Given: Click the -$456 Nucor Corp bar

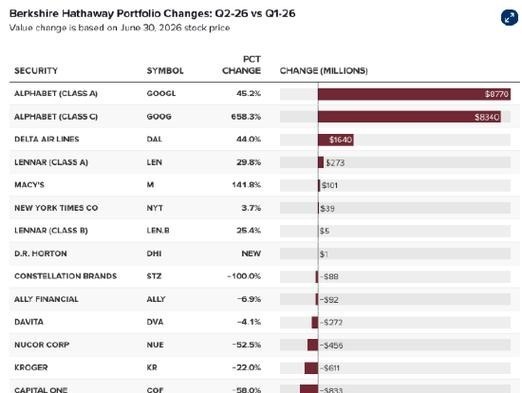Looking at the screenshot, I should point(313,345).
